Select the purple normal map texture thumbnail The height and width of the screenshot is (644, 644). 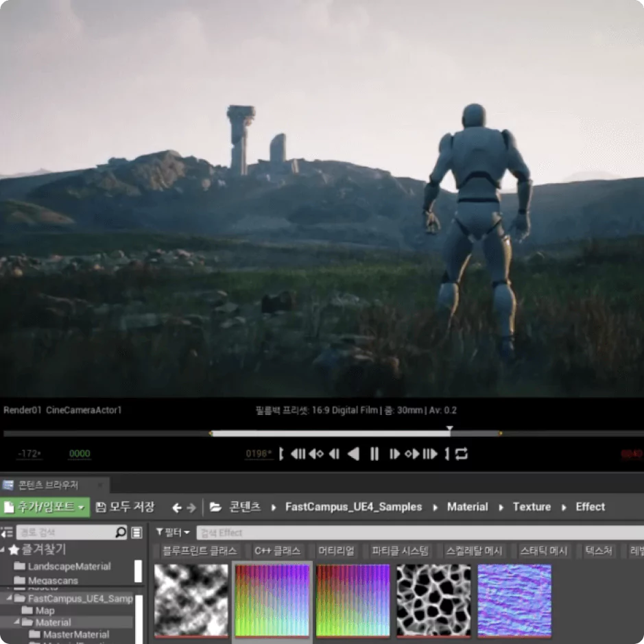[514, 600]
